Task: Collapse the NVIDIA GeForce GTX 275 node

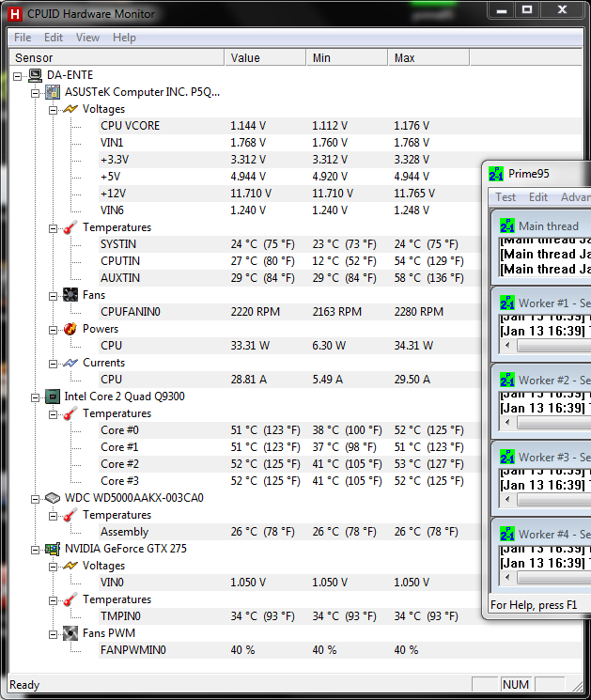Action: (36, 550)
